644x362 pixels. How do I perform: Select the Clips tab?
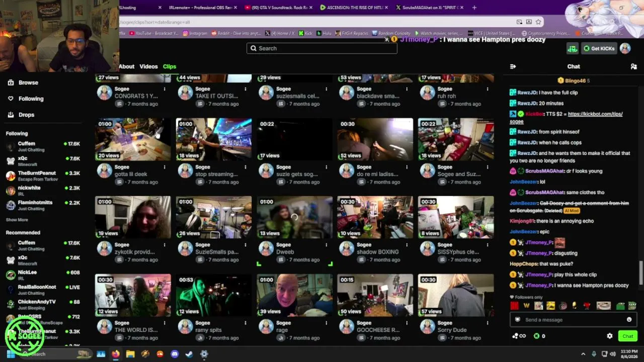[x=170, y=66]
